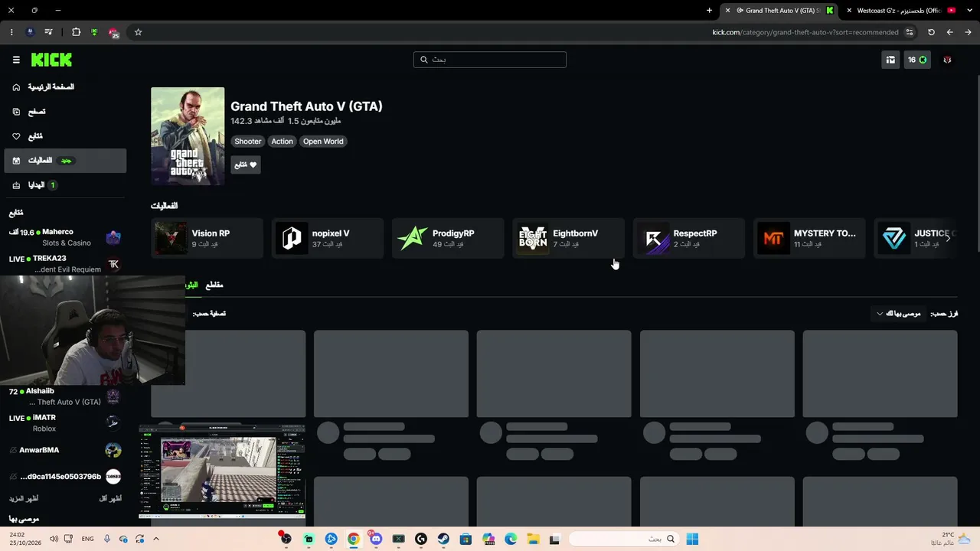
Task: Open TREKA23's live channel from the sidebar
Action: [x=65, y=264]
